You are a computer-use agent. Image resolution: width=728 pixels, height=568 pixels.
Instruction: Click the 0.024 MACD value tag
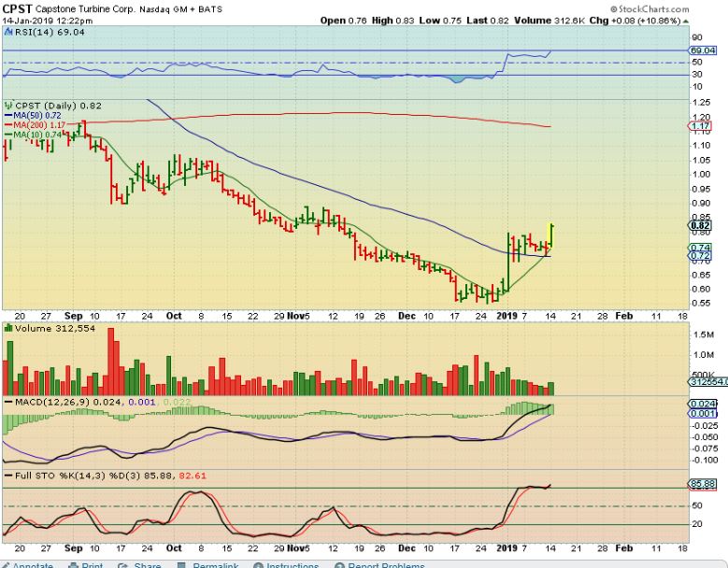pyautogui.click(x=703, y=404)
